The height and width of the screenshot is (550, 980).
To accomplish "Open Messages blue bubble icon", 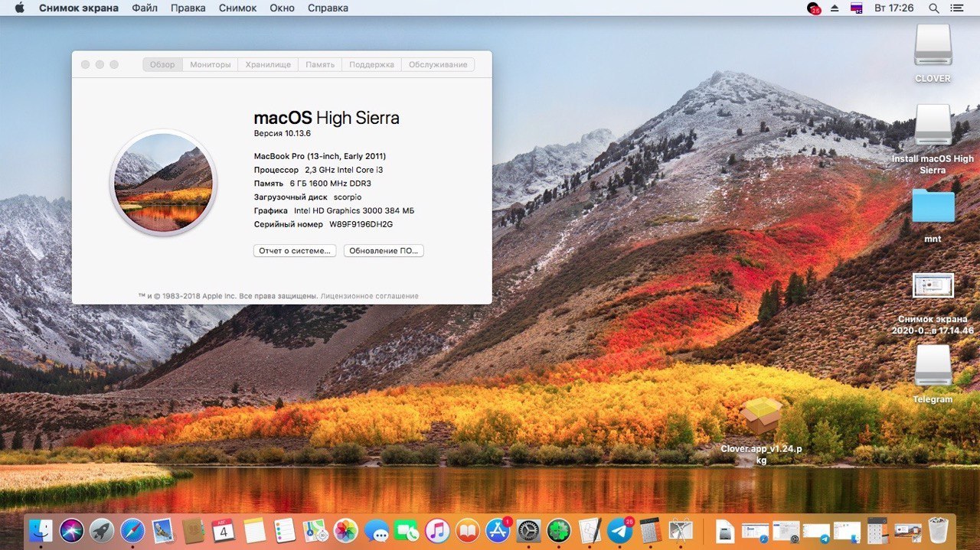I will (376, 530).
